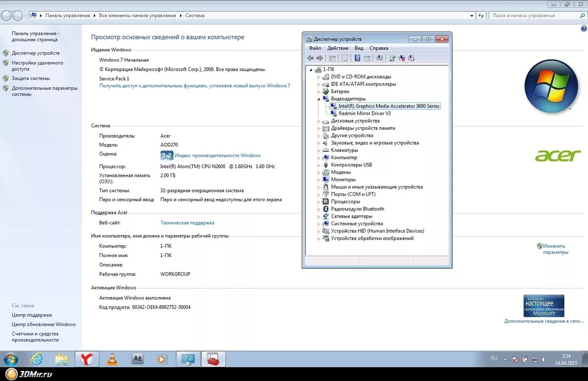Open the Справка menu
The image size is (588, 381).
click(379, 48)
